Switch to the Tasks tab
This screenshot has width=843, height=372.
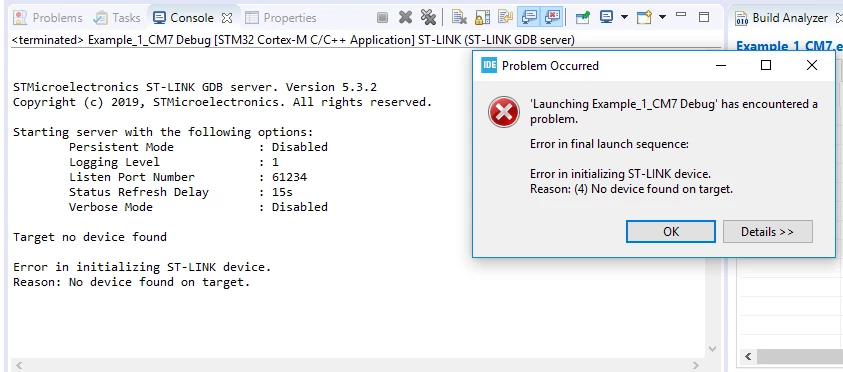(117, 18)
